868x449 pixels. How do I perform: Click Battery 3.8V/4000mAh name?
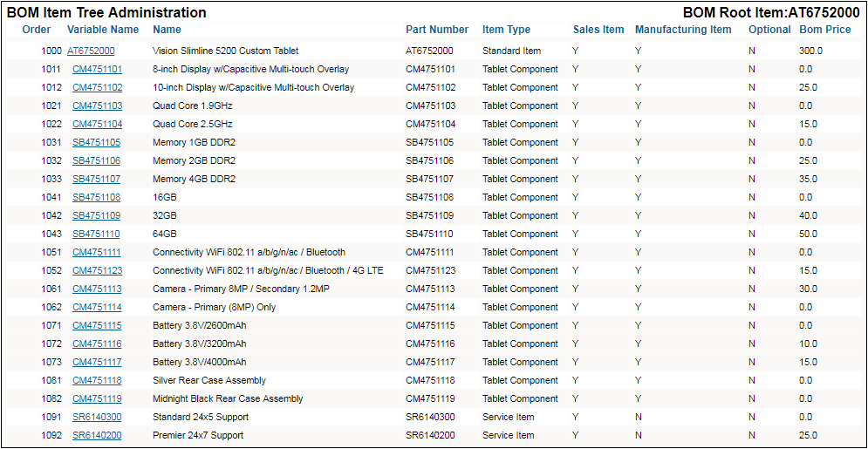click(x=199, y=362)
